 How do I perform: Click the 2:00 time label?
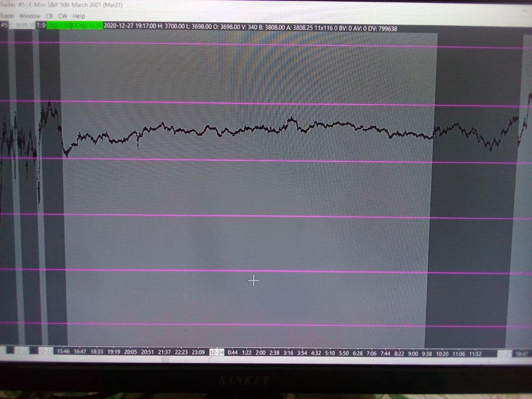point(261,352)
